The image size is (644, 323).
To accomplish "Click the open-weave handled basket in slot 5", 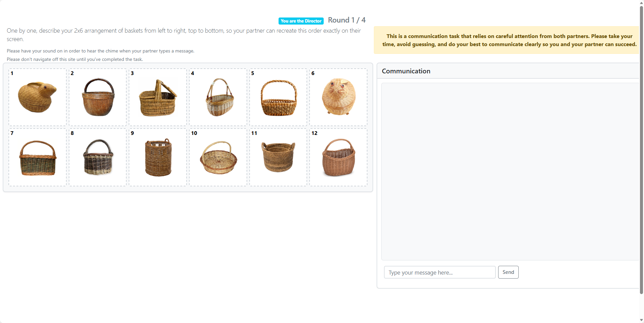I will [x=279, y=98].
